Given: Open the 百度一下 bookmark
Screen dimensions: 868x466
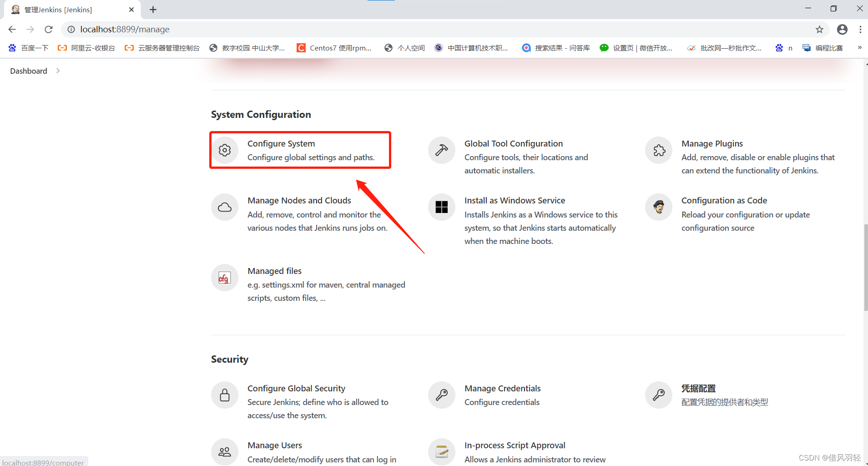Looking at the screenshot, I should point(29,48).
